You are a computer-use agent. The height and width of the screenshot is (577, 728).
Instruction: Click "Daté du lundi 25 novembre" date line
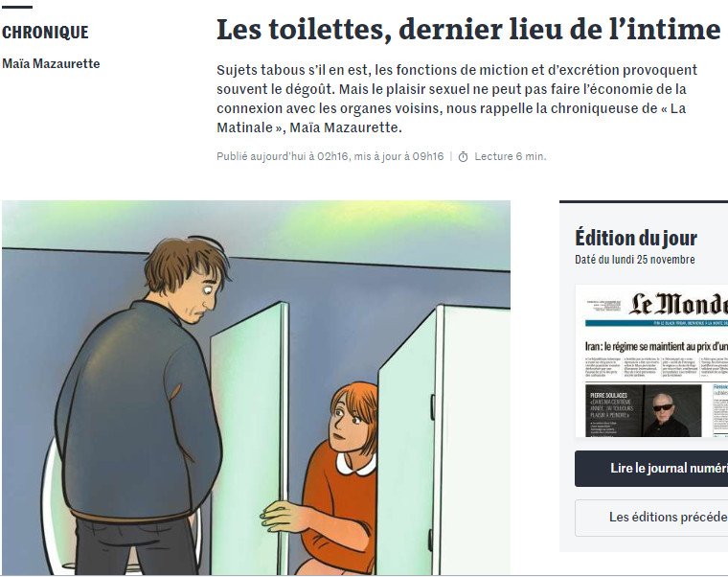pos(635,260)
